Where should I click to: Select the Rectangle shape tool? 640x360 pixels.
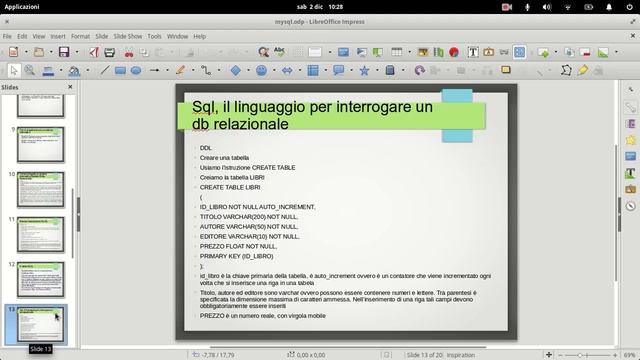120,70
